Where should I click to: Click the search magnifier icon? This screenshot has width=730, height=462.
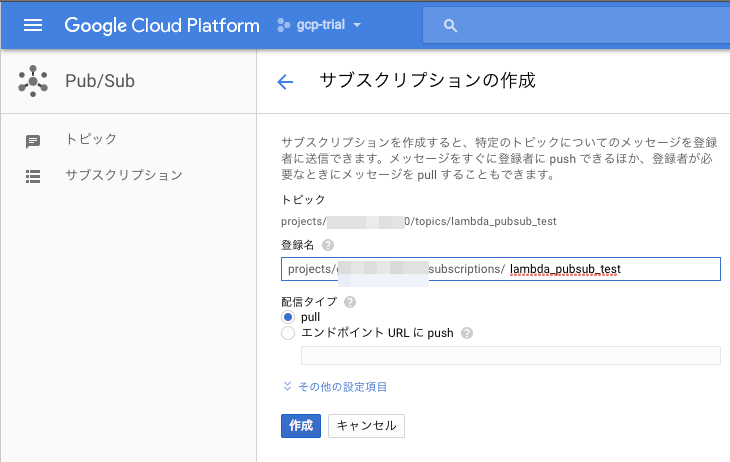(x=450, y=26)
